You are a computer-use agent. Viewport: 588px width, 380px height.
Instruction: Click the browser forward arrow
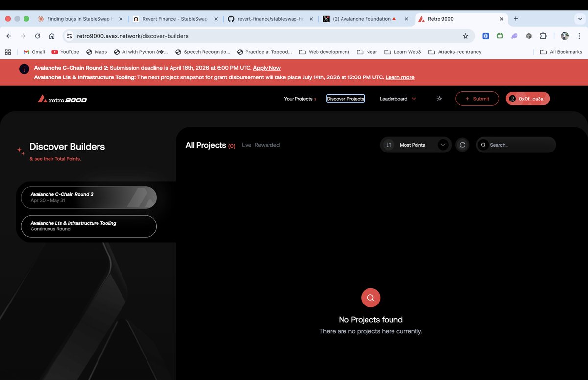23,36
